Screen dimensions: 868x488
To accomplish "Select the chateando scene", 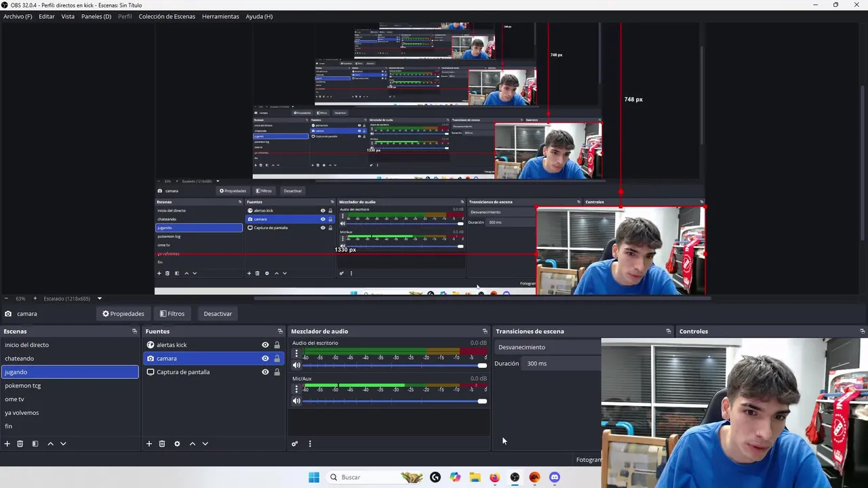I will [70, 359].
